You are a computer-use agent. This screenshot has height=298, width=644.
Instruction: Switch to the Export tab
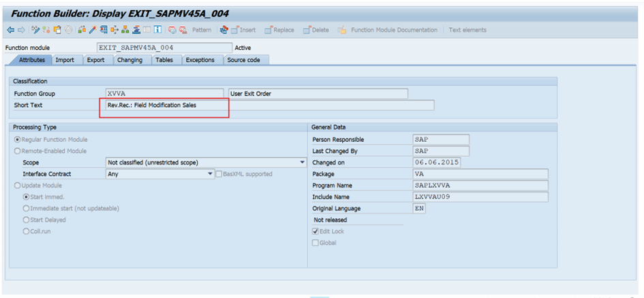point(95,60)
